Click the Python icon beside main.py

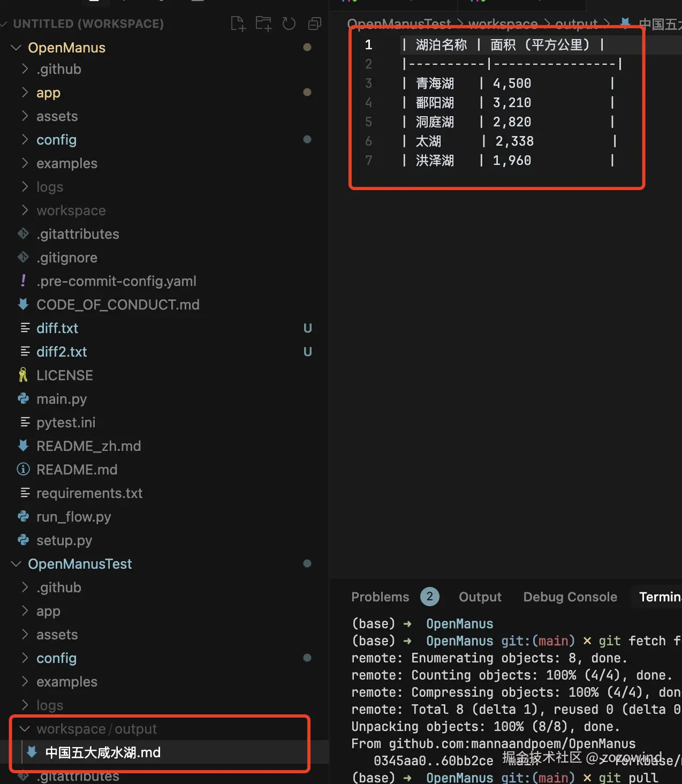pyautogui.click(x=23, y=398)
